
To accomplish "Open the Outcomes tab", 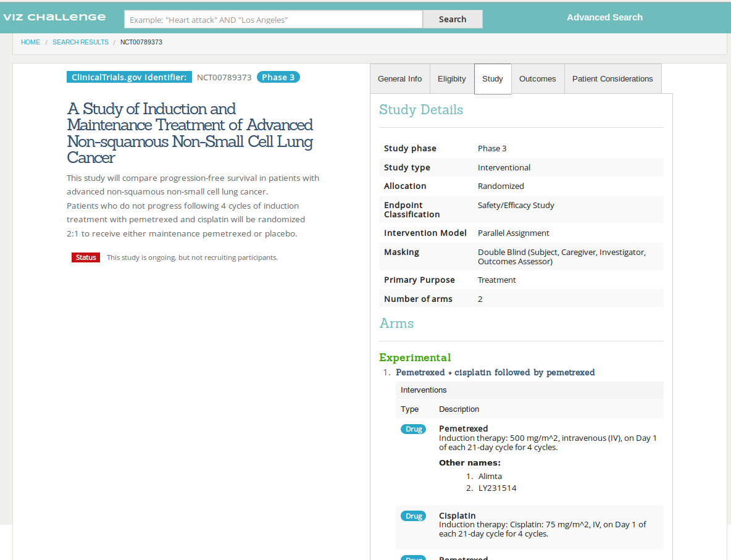I will (x=538, y=79).
